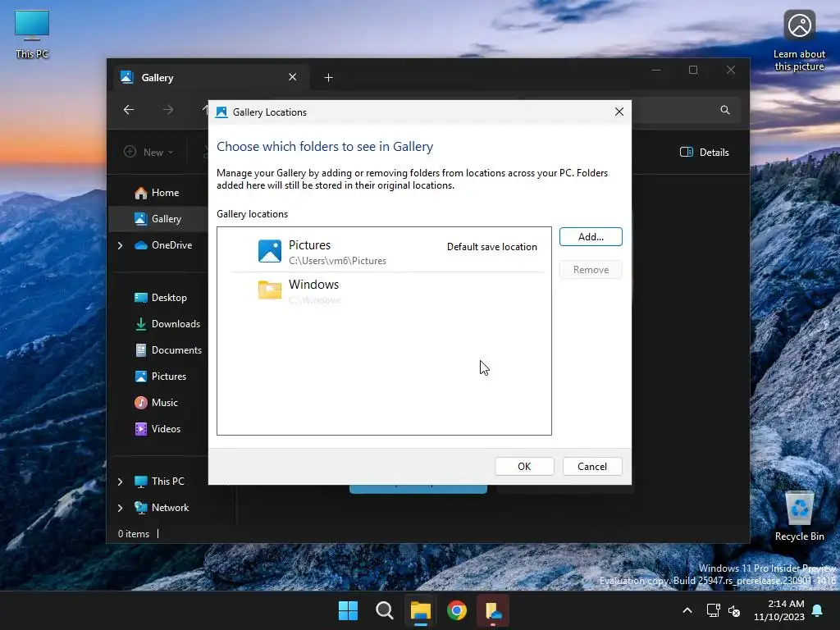The width and height of the screenshot is (840, 630).
Task: Open Music in Explorer sidebar
Action: click(x=157, y=403)
